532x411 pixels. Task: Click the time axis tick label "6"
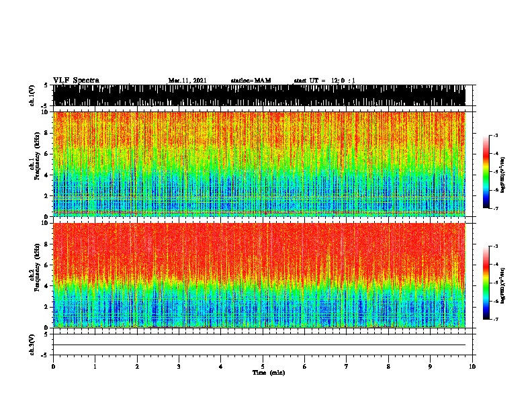pos(305,367)
